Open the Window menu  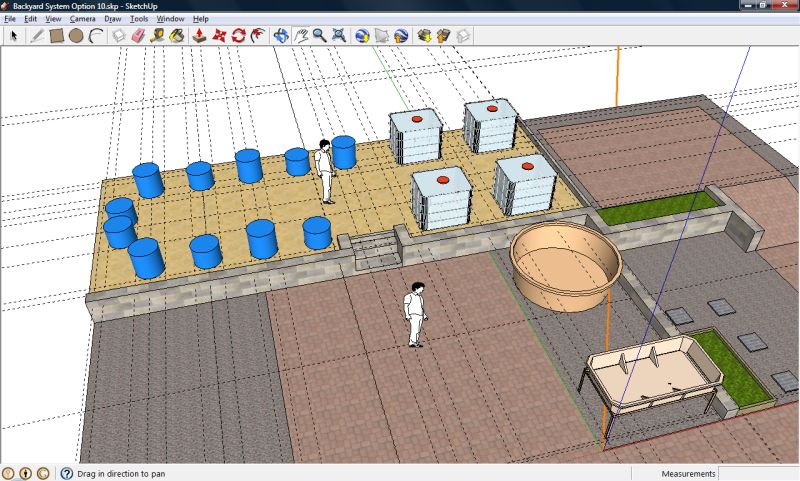click(171, 18)
